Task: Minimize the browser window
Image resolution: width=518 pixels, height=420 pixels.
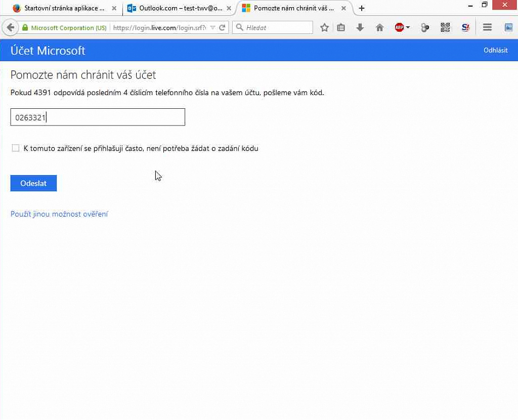Action: tap(470, 6)
